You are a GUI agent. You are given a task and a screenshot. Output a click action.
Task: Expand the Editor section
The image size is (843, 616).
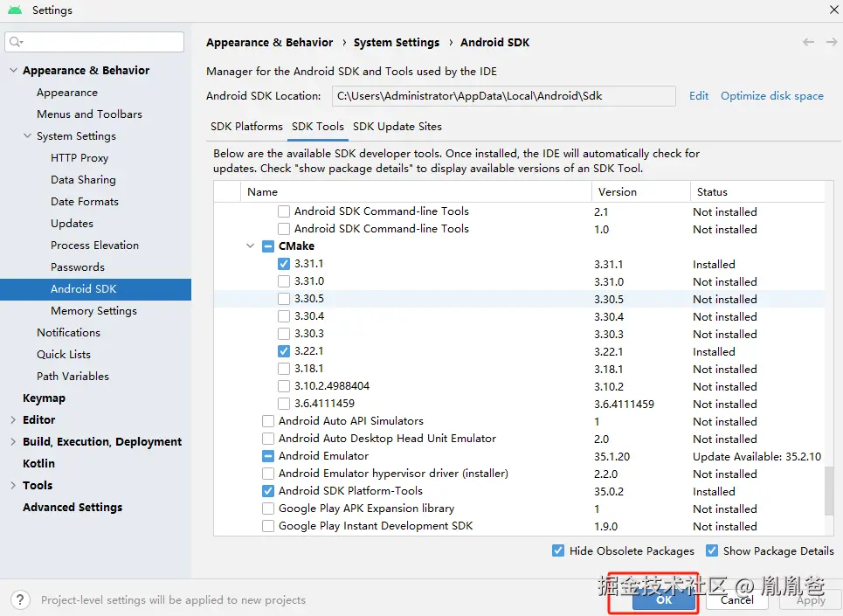tap(13, 419)
